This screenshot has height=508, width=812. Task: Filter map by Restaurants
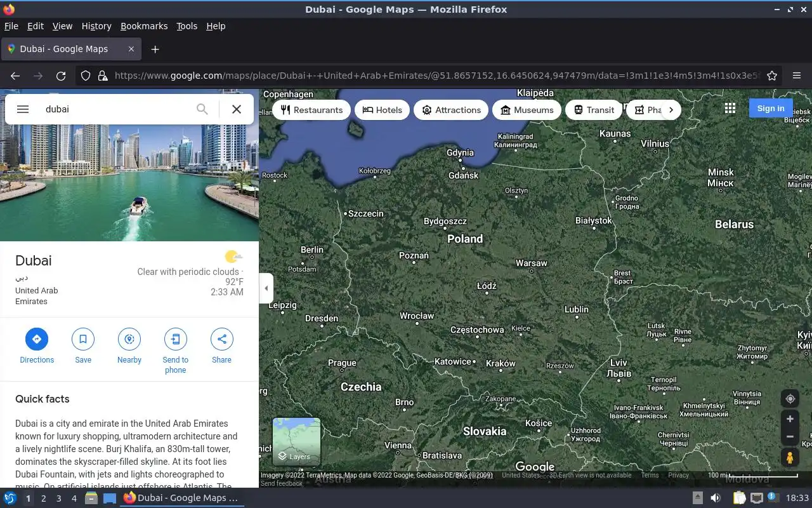point(311,110)
